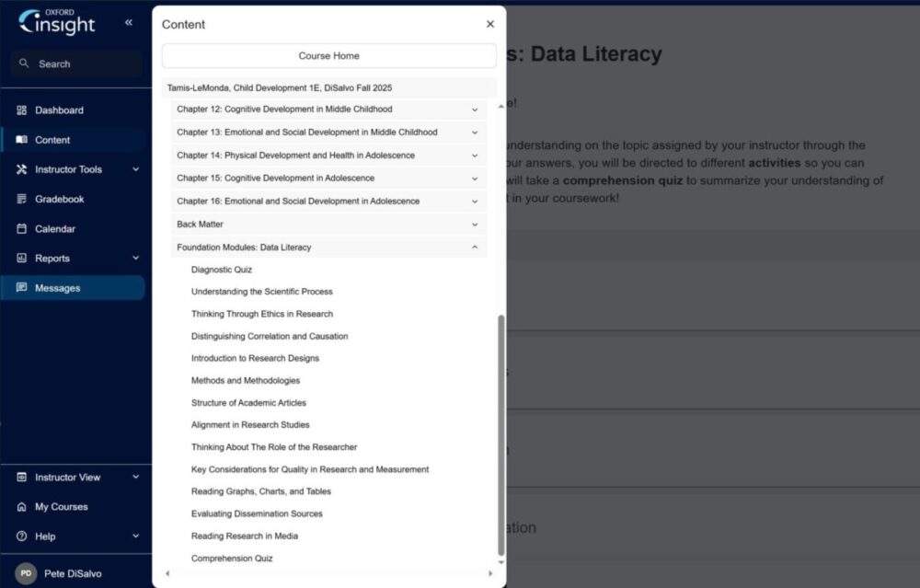The width and height of the screenshot is (920, 588).
Task: Collapse the sidebar with double-chevron icon
Action: tap(129, 22)
